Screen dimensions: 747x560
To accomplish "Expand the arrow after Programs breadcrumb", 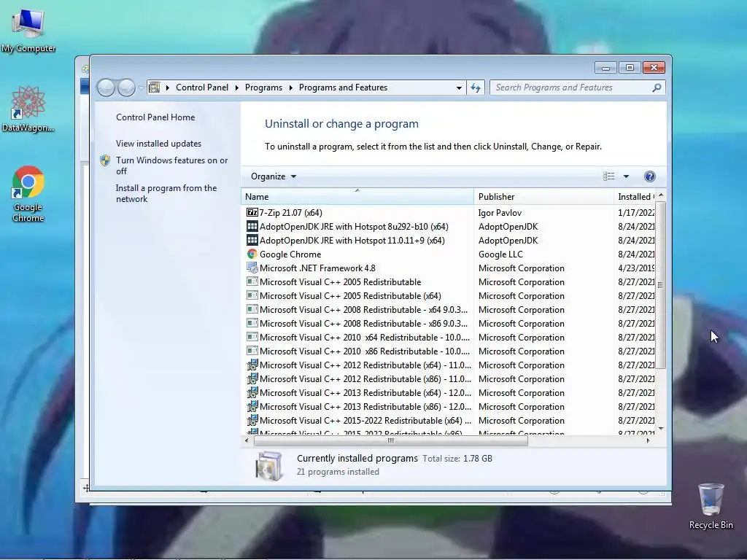I will 290,87.
